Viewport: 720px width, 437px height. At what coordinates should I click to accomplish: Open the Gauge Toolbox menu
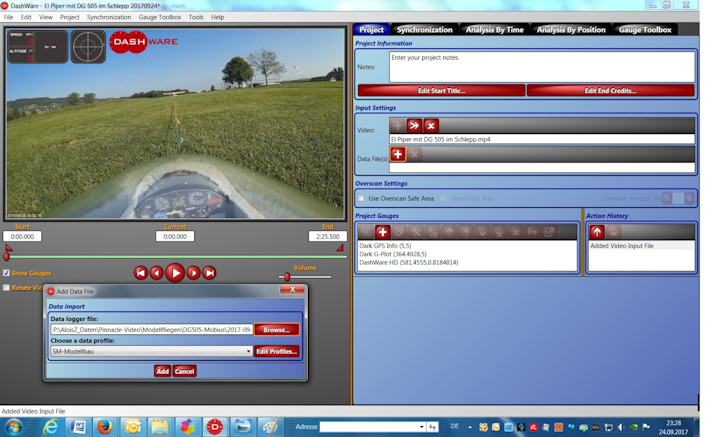tap(160, 17)
